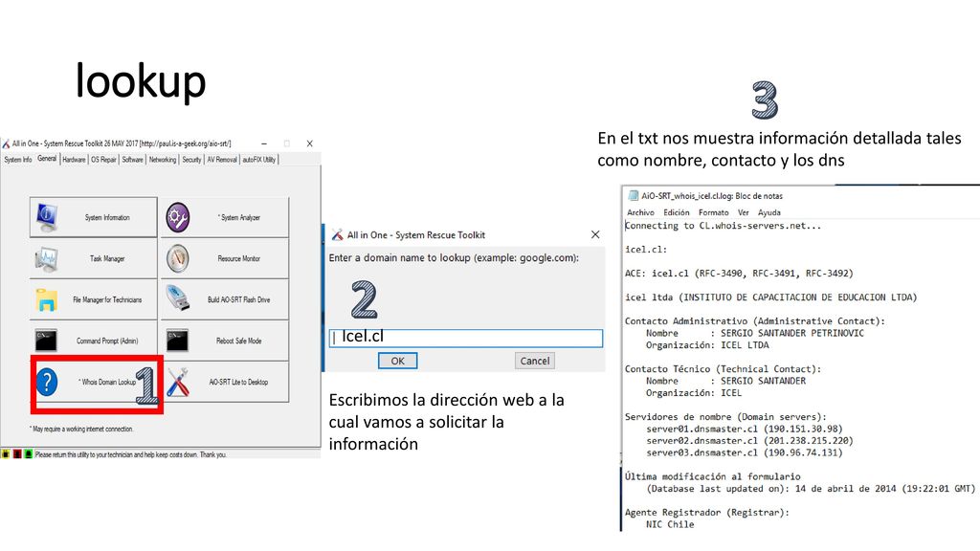Go to Security tab
Screen dimensions: 980x551
191,160
